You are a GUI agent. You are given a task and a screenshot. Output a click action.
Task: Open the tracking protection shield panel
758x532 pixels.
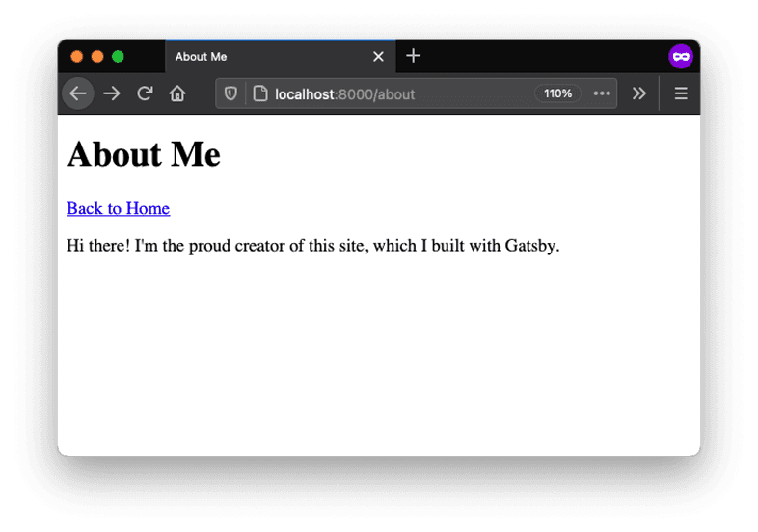click(x=230, y=93)
